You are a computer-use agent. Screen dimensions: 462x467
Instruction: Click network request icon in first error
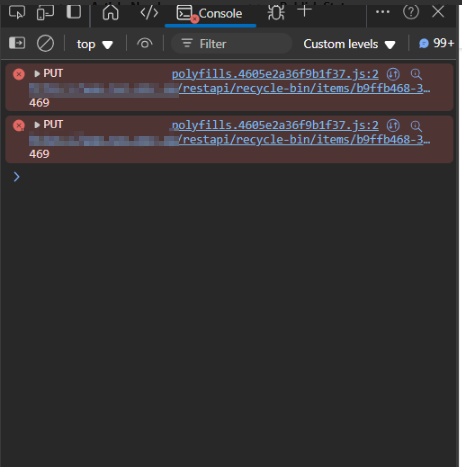(393, 74)
